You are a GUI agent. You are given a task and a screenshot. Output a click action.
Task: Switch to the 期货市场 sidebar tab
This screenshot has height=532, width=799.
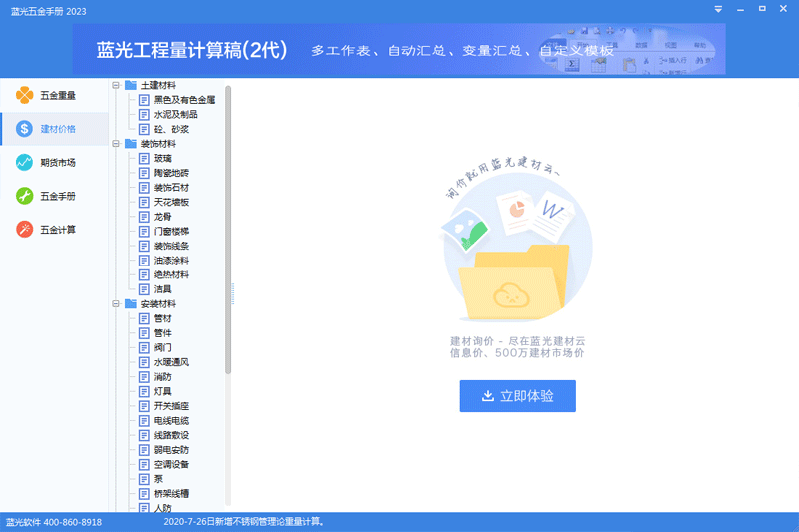(54, 163)
